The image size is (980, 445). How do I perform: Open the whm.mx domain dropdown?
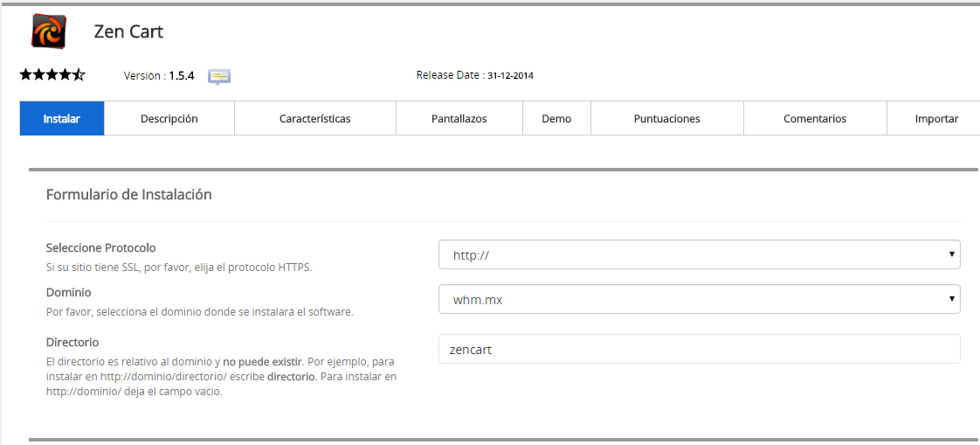tap(699, 299)
